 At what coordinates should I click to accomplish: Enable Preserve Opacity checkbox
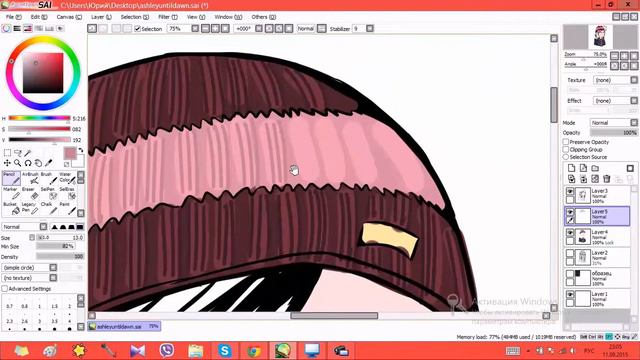point(566,142)
